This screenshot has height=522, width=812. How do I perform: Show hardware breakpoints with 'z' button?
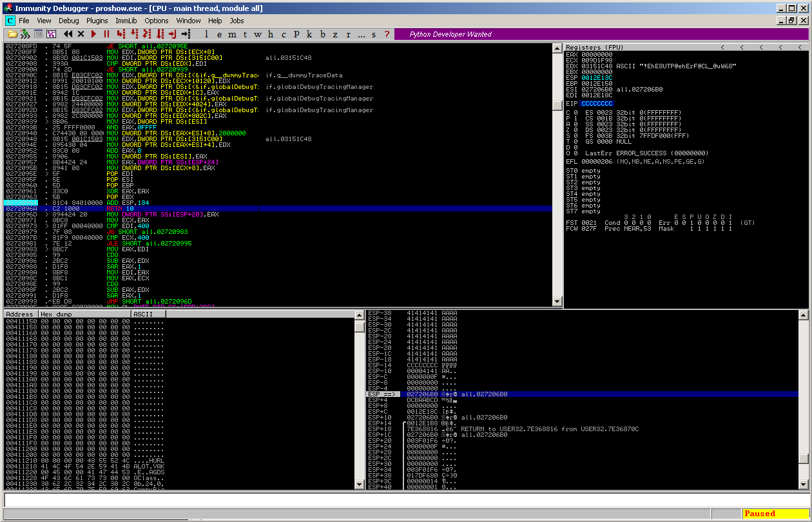(336, 34)
